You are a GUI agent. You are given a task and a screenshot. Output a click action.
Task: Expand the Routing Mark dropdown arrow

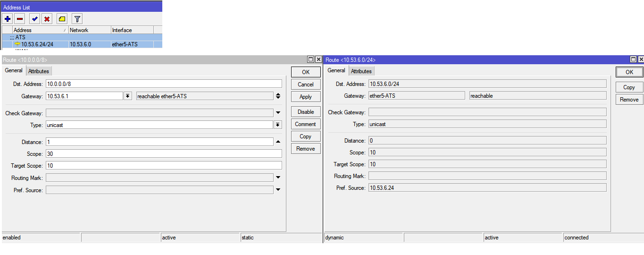pos(278,178)
